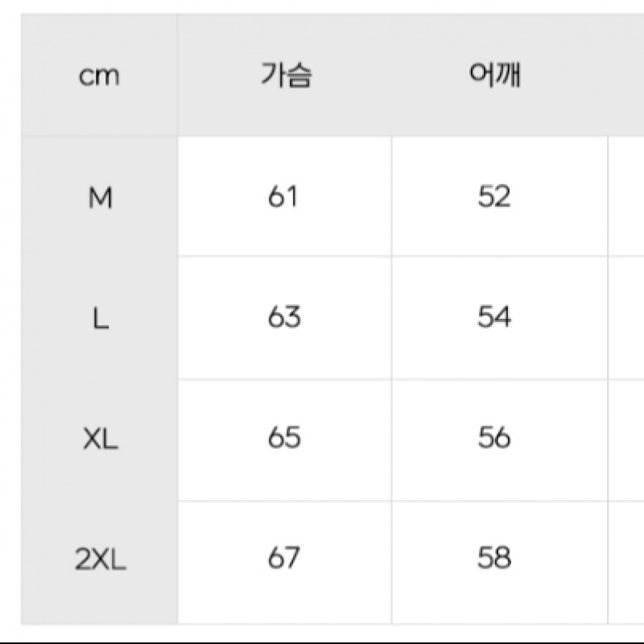Select chest value 63 in L row
The height and width of the screenshot is (644, 644).
point(284,317)
